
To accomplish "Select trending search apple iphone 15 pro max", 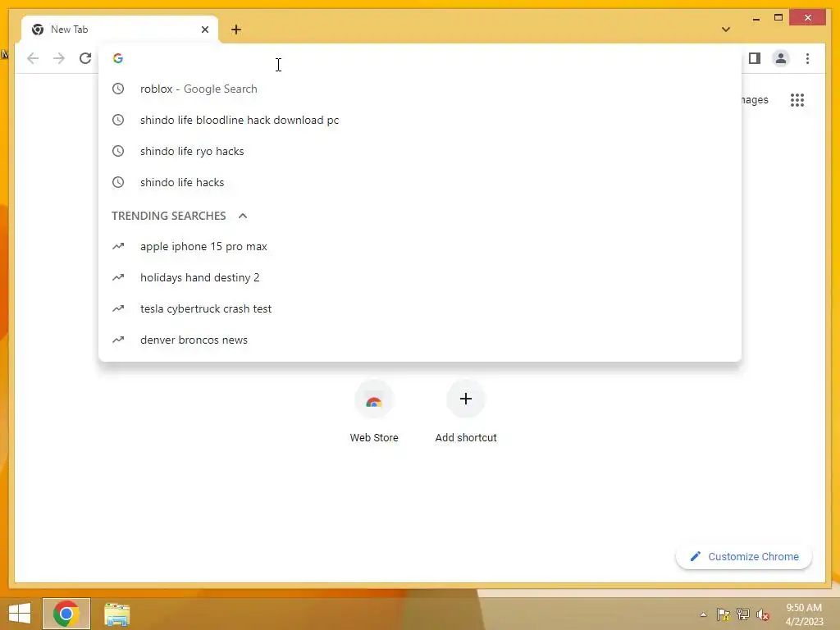I will pos(420,246).
